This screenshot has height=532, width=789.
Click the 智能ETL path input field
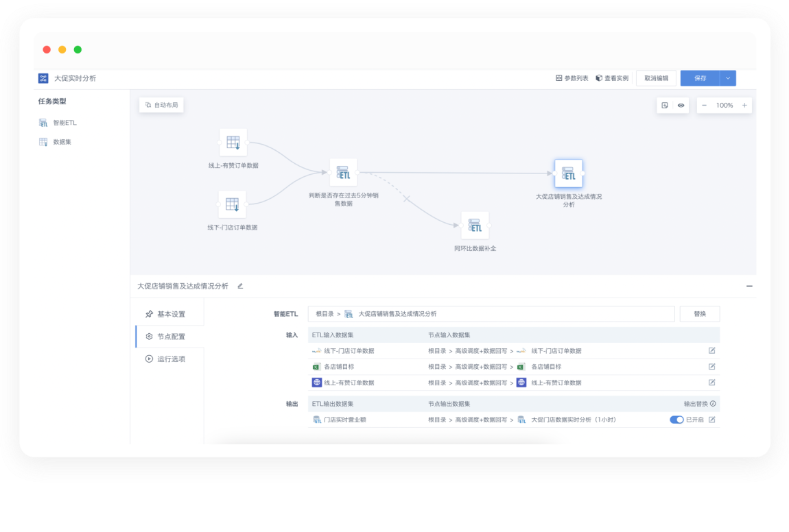(x=491, y=314)
